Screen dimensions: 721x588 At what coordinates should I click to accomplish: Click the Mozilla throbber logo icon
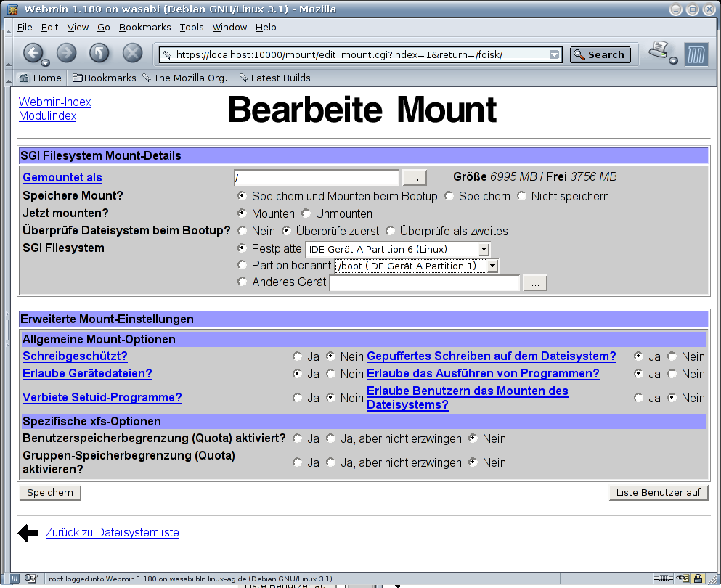point(696,54)
